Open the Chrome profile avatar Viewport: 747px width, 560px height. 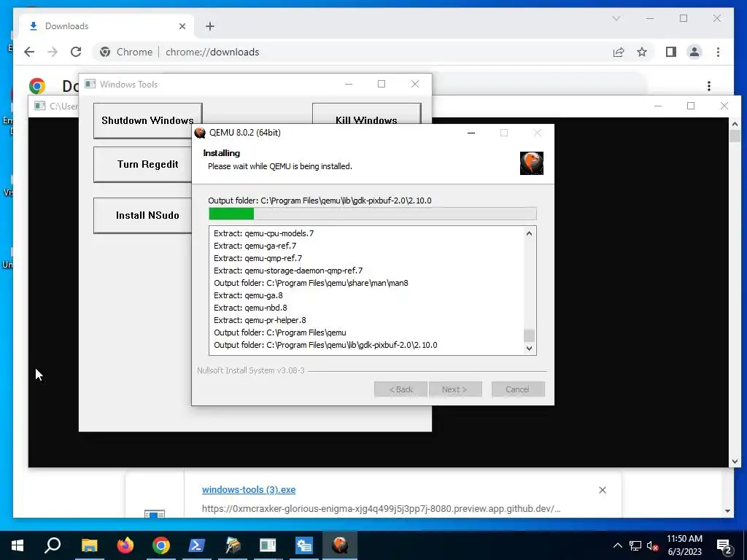(694, 52)
